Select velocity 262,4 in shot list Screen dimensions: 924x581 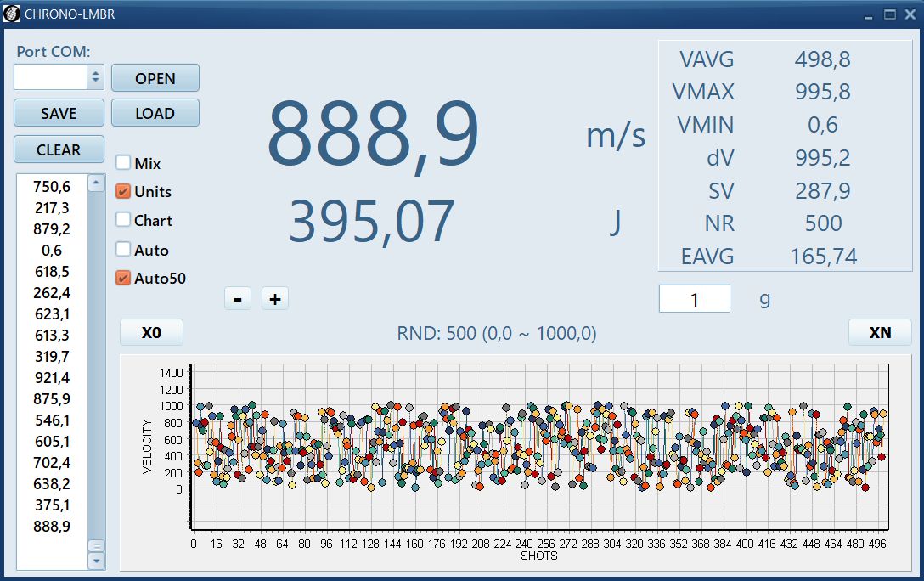(x=52, y=293)
